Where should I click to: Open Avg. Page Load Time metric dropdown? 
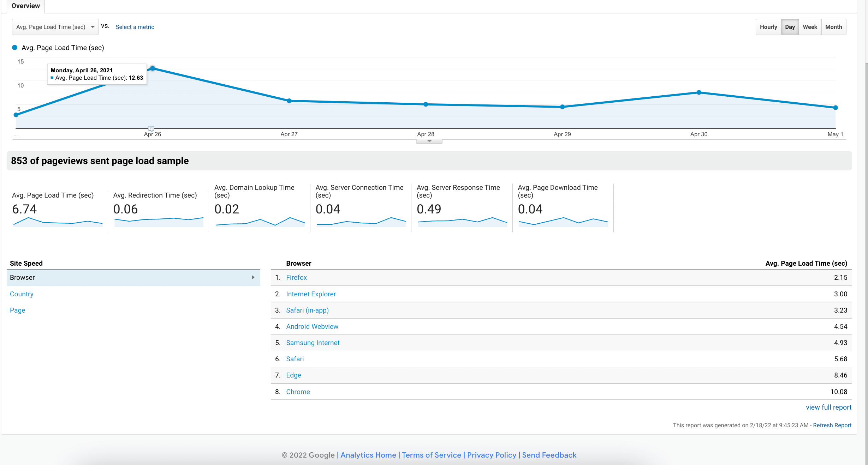pyautogui.click(x=55, y=27)
